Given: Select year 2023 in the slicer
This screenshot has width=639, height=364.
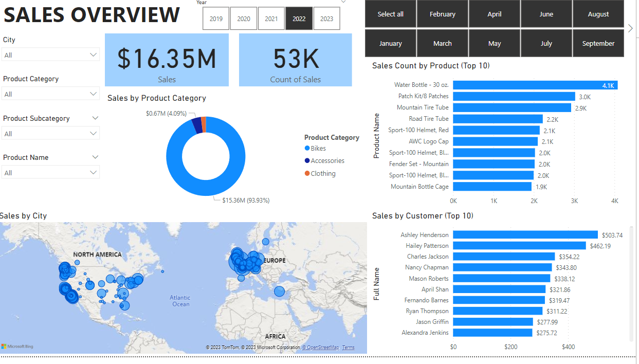Looking at the screenshot, I should tap(326, 19).
